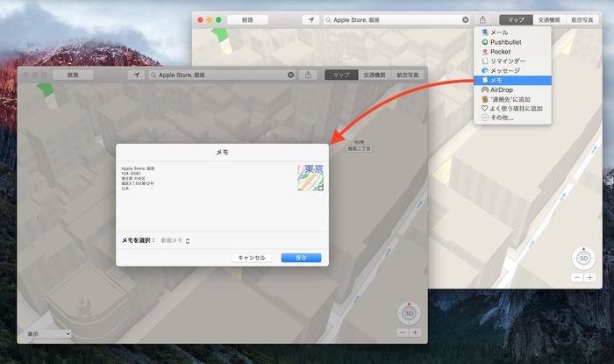The height and width of the screenshot is (364, 614).
Task: Click 保存 in memo dialog
Action: click(x=301, y=258)
